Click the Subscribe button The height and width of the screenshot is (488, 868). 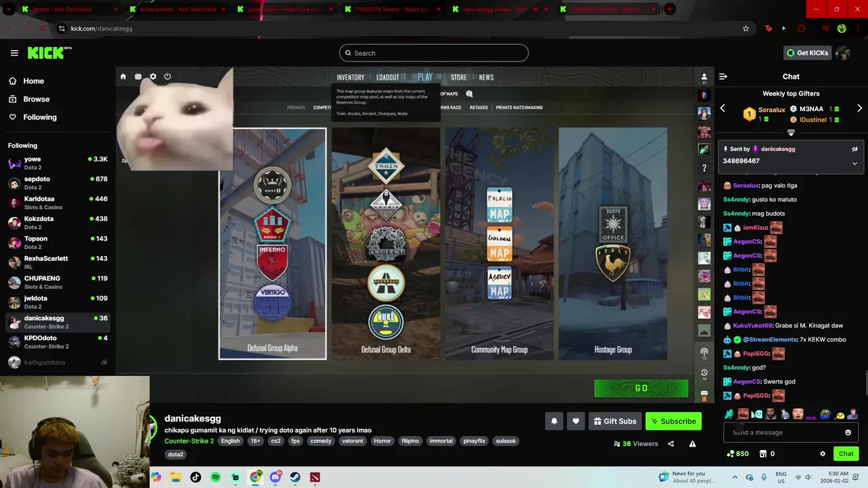[673, 421]
